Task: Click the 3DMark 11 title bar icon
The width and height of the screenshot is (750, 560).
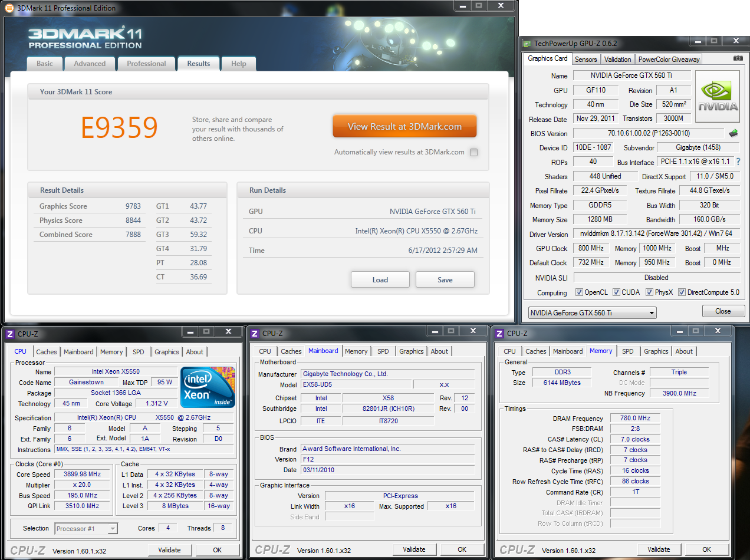Action: tap(9, 8)
